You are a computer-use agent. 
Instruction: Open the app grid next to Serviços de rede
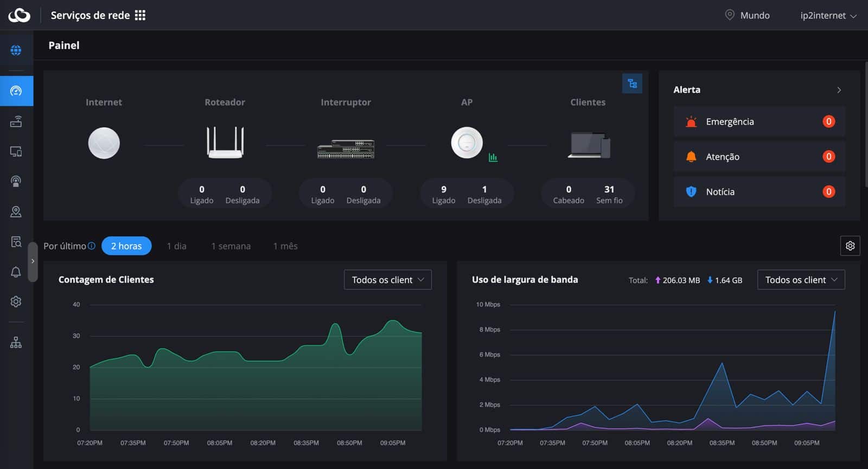click(x=140, y=15)
